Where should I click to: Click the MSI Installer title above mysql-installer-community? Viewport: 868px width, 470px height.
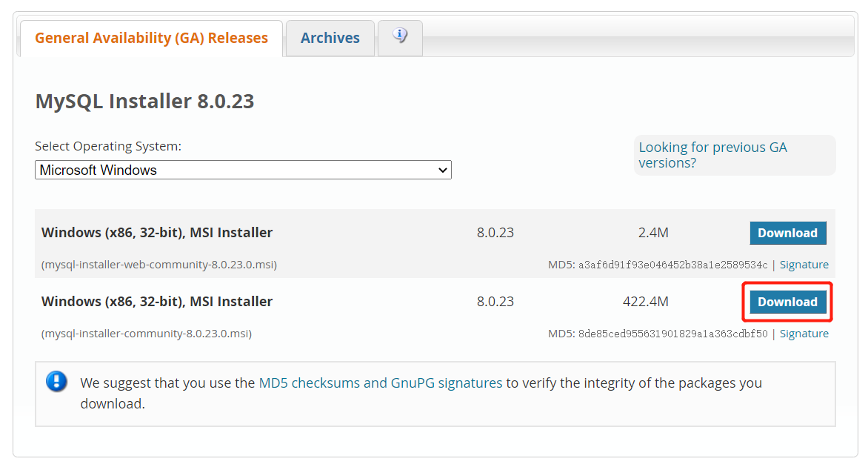tap(157, 302)
